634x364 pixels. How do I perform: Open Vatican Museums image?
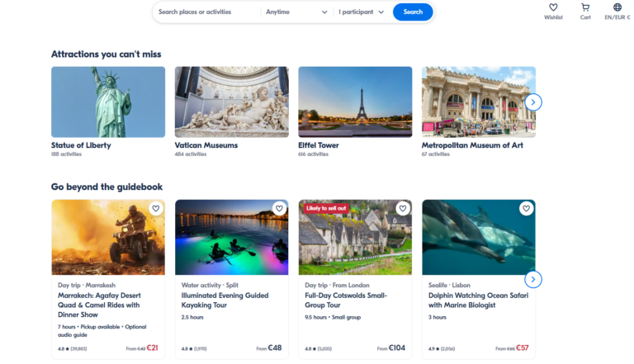232,102
